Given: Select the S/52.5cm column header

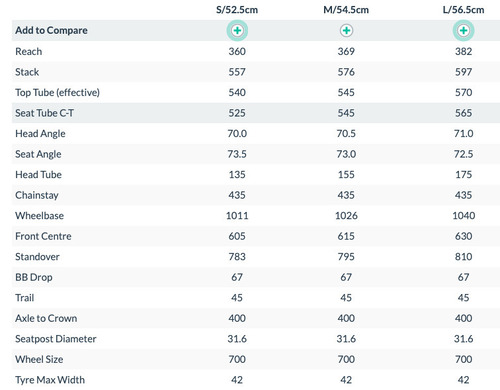Looking at the screenshot, I should 237,10.
